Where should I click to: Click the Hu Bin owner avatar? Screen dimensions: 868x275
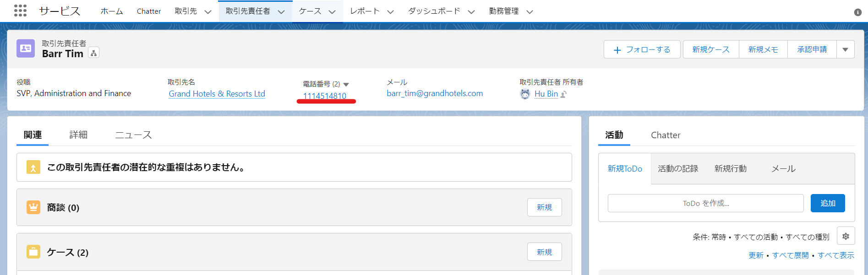[525, 94]
